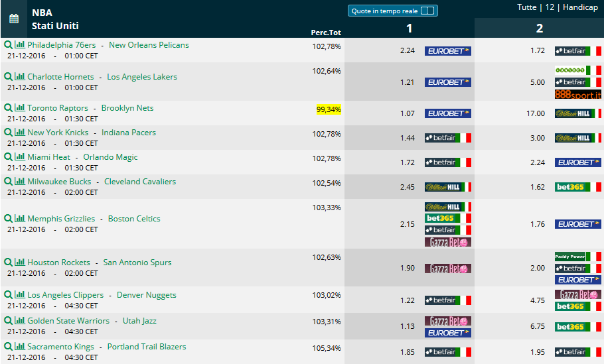Open the Los Angeles Lakers team link
Screen dimensions: 604x364
[x=142, y=77]
